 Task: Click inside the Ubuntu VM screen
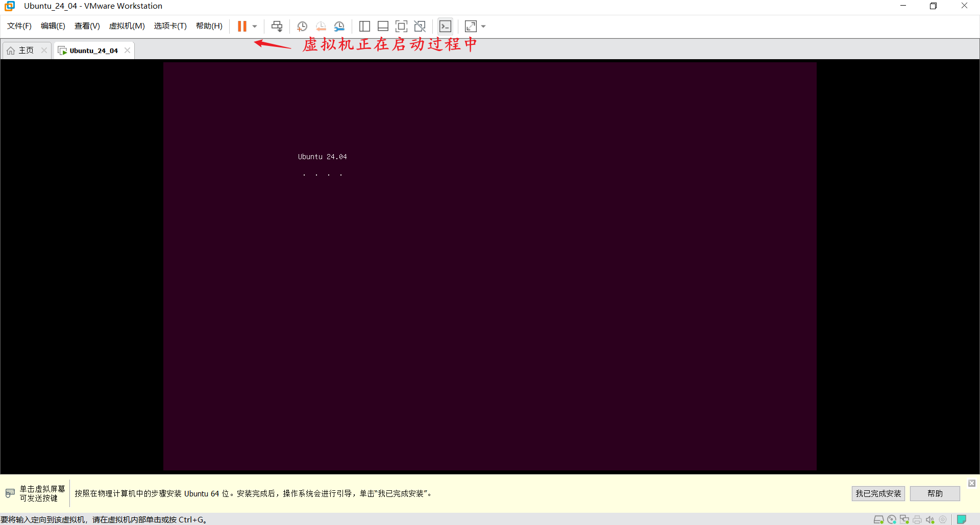(x=489, y=266)
